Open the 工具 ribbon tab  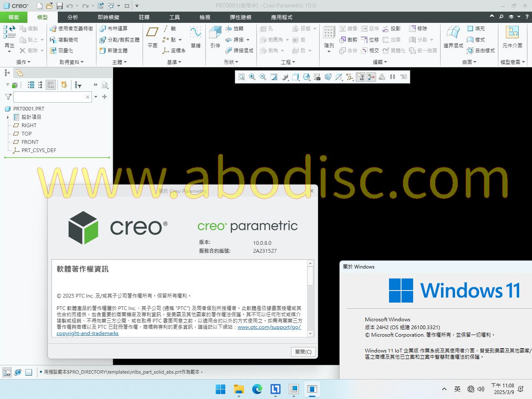(175, 17)
